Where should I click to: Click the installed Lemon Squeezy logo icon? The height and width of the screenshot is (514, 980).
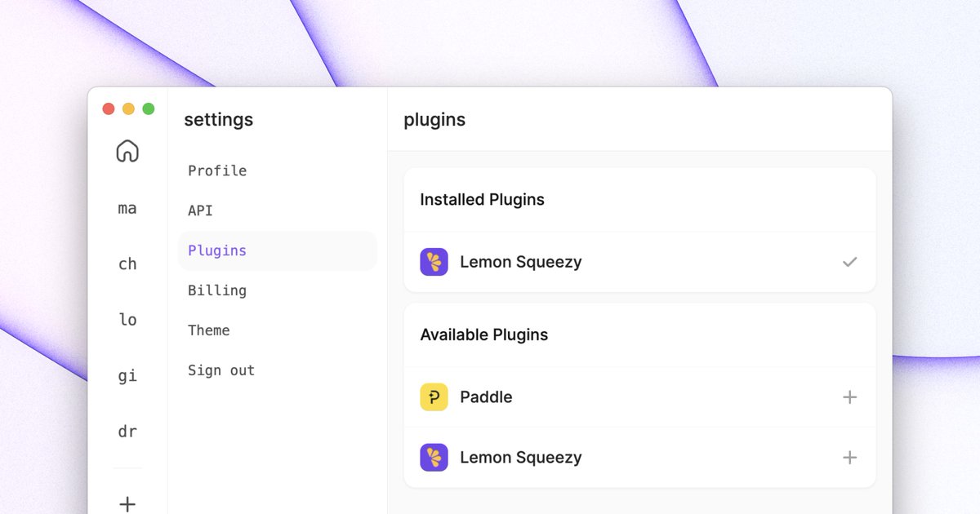[x=434, y=262]
